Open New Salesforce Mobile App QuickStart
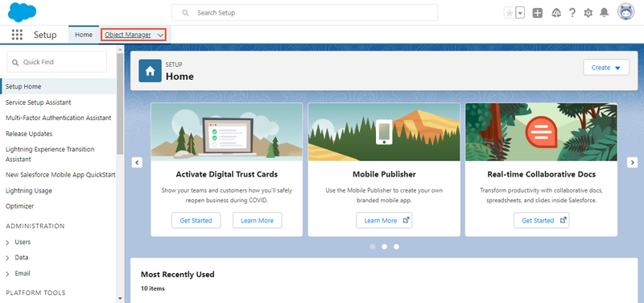The height and width of the screenshot is (303, 644). [60, 175]
